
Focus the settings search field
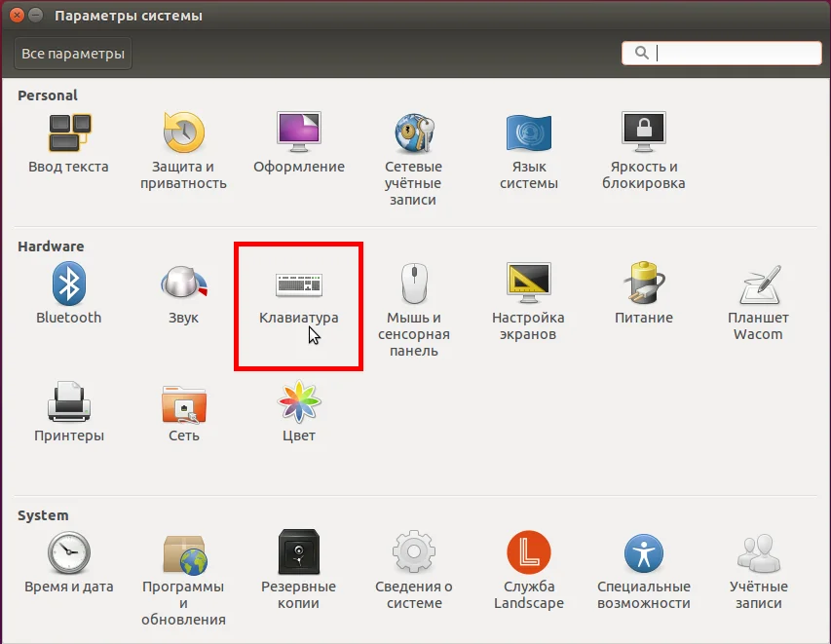tap(721, 53)
